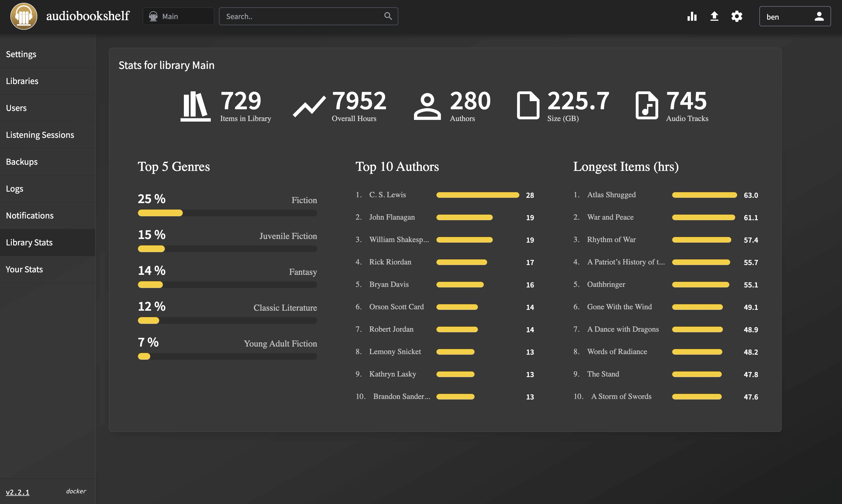Viewport: 842px width, 504px height.
Task: Click the file icon for Size (GB)
Action: click(528, 106)
